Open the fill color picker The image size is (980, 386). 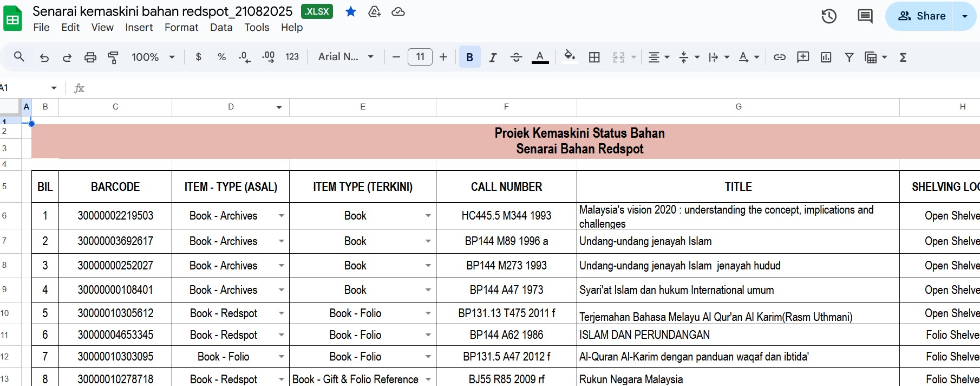click(x=569, y=57)
